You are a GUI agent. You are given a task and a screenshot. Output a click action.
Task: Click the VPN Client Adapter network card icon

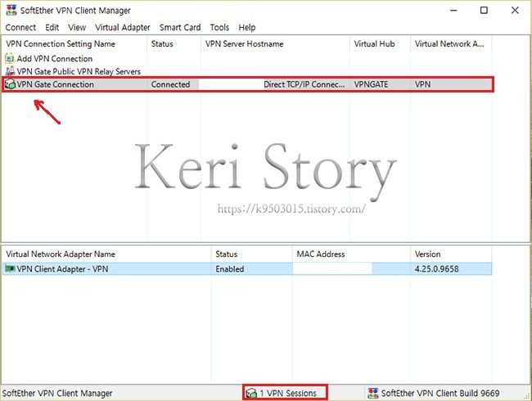[x=10, y=269]
